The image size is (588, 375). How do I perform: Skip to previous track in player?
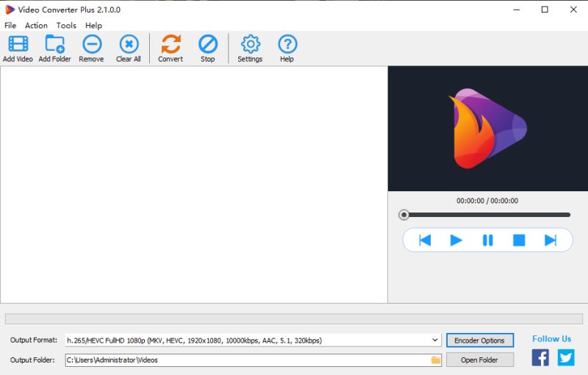pyautogui.click(x=425, y=240)
